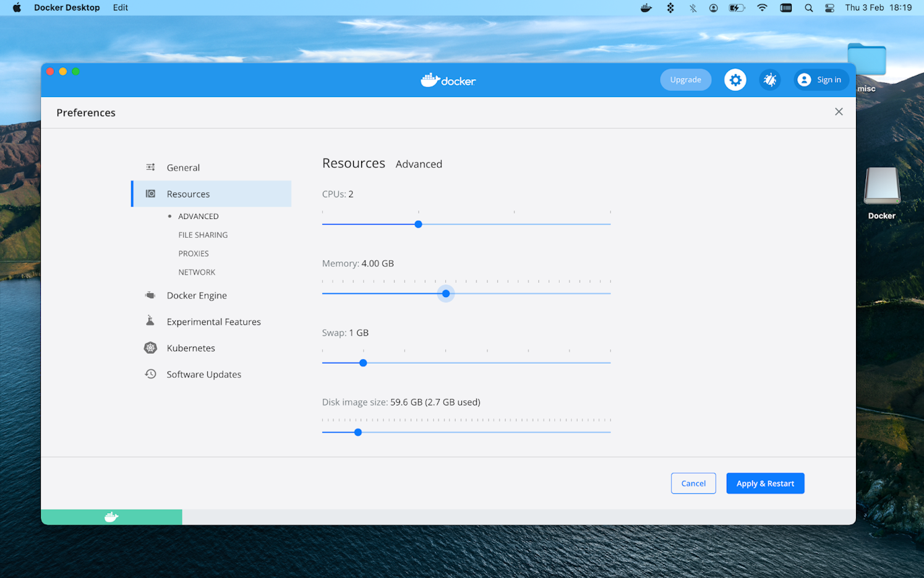
Task: Select the Kubernetes section icon
Action: pos(150,348)
